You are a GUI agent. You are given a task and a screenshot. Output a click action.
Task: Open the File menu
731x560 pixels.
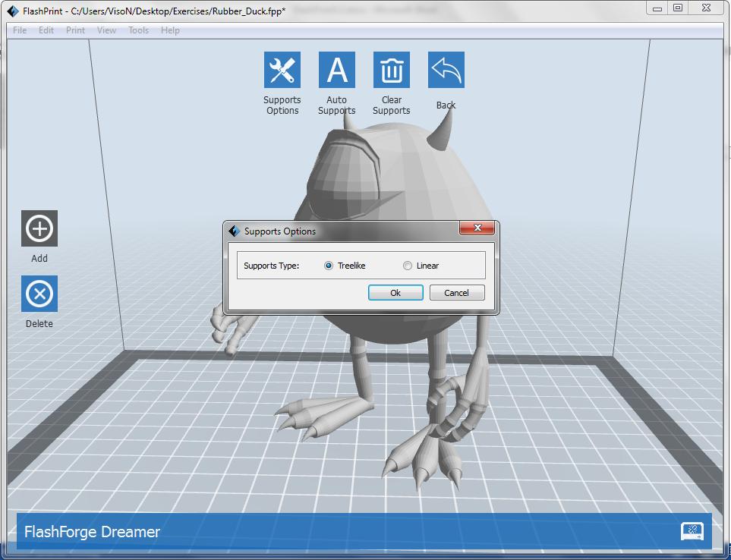click(20, 30)
